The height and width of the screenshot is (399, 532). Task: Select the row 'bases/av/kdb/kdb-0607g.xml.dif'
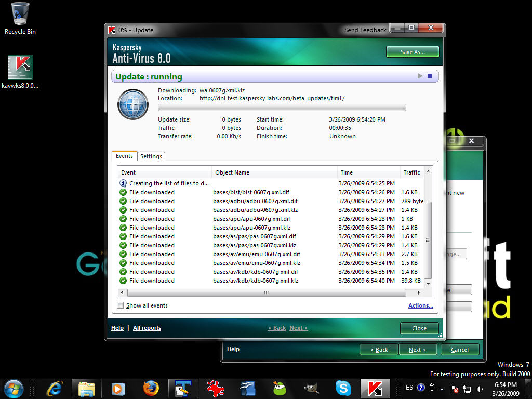(x=270, y=272)
